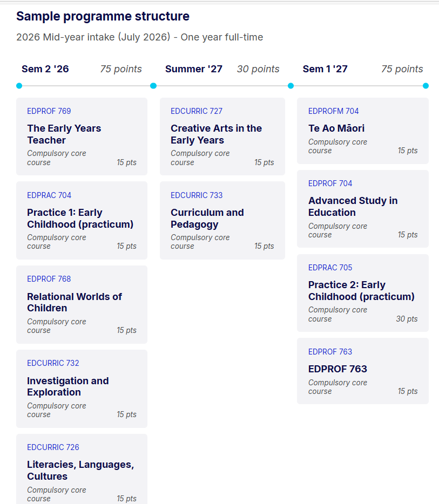Click the EDPRAC 704 course code link

tap(49, 195)
